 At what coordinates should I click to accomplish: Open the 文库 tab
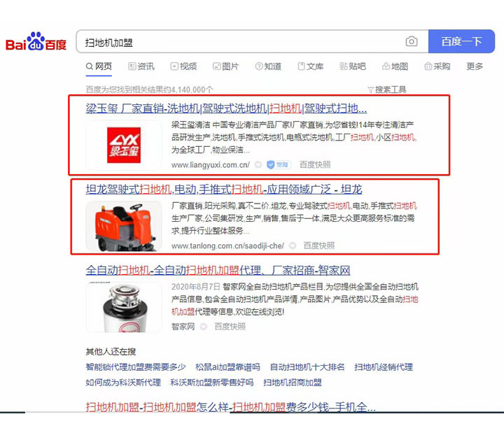coord(311,66)
